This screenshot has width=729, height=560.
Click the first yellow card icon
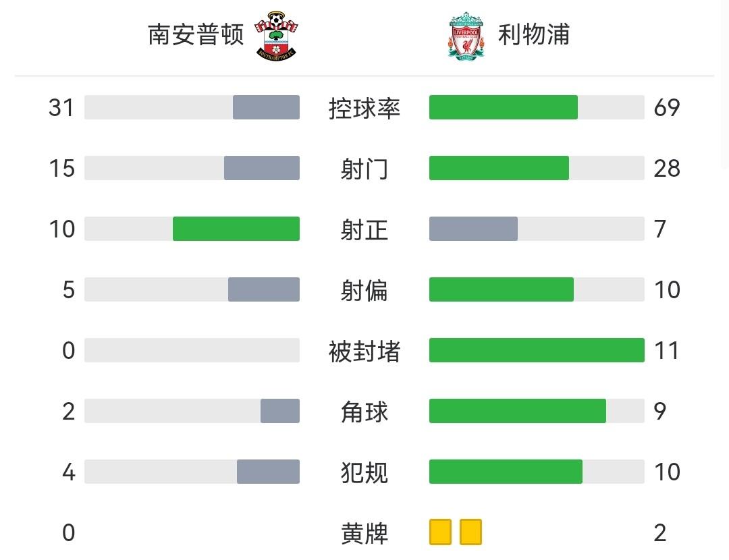(x=440, y=532)
